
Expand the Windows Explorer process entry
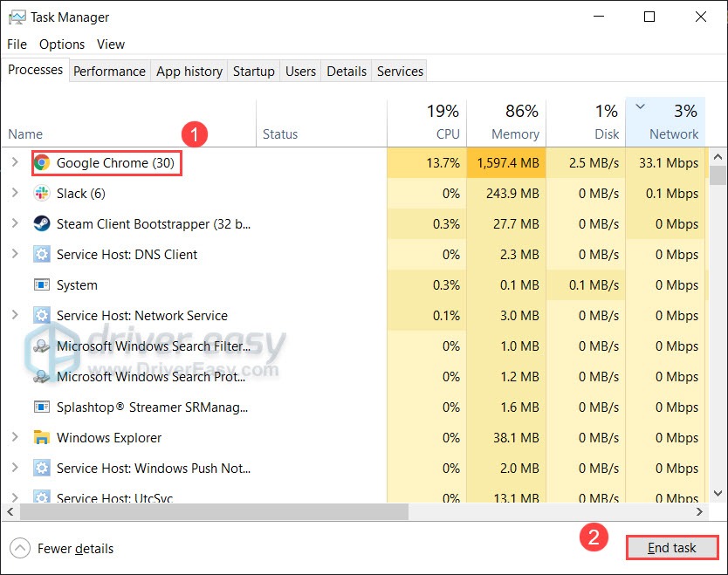pos(15,437)
